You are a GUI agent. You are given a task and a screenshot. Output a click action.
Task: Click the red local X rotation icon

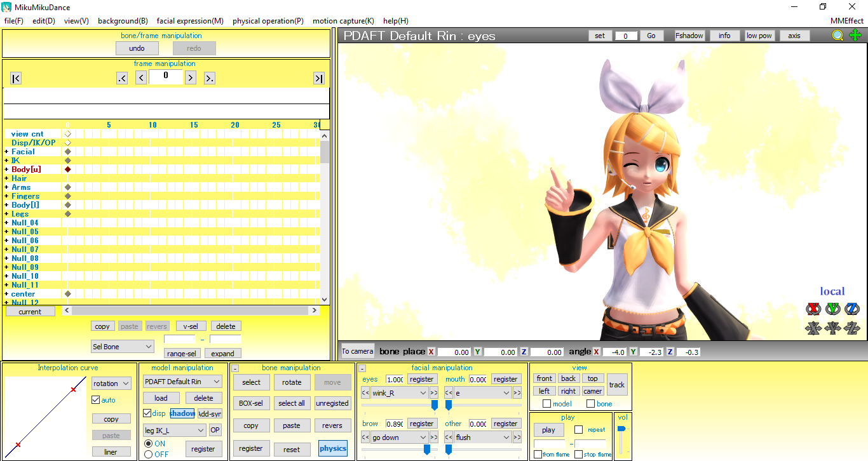[814, 309]
